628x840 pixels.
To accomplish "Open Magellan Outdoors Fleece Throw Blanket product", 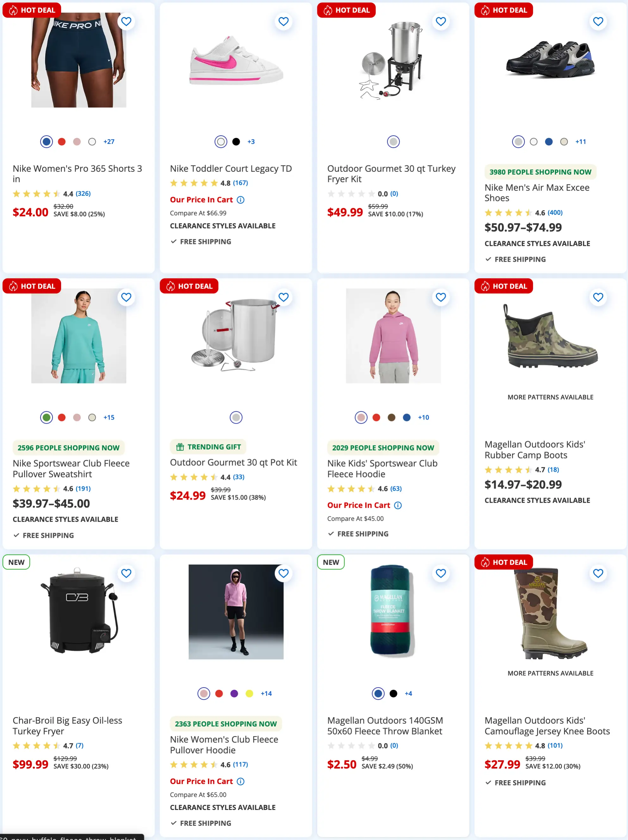I will pos(384,726).
